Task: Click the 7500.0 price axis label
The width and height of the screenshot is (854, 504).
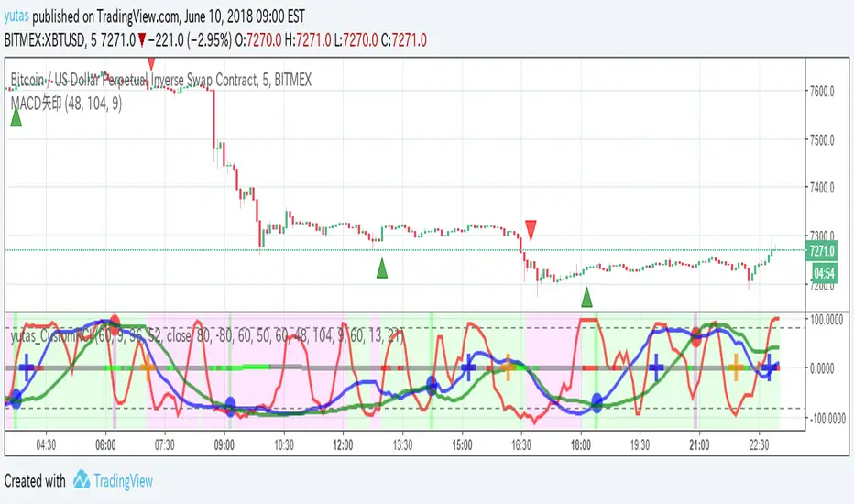Action: 822,139
